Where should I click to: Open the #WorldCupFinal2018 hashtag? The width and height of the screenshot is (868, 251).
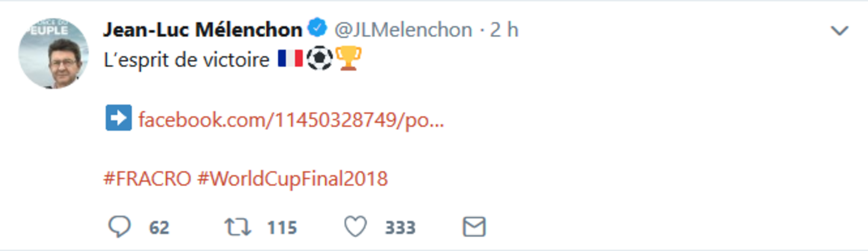click(x=292, y=179)
